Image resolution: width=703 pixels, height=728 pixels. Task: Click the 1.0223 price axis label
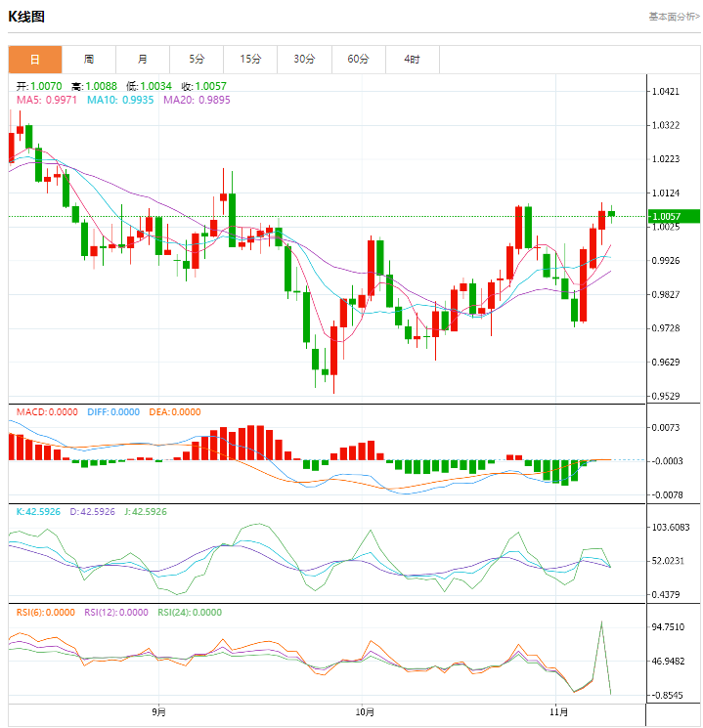coord(666,159)
